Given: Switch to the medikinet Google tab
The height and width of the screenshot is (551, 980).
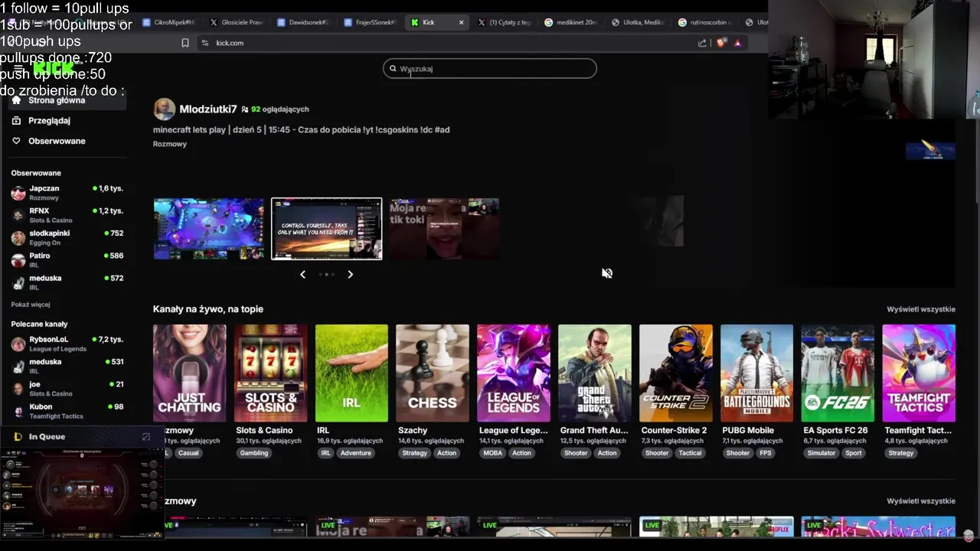Looking at the screenshot, I should click(570, 22).
